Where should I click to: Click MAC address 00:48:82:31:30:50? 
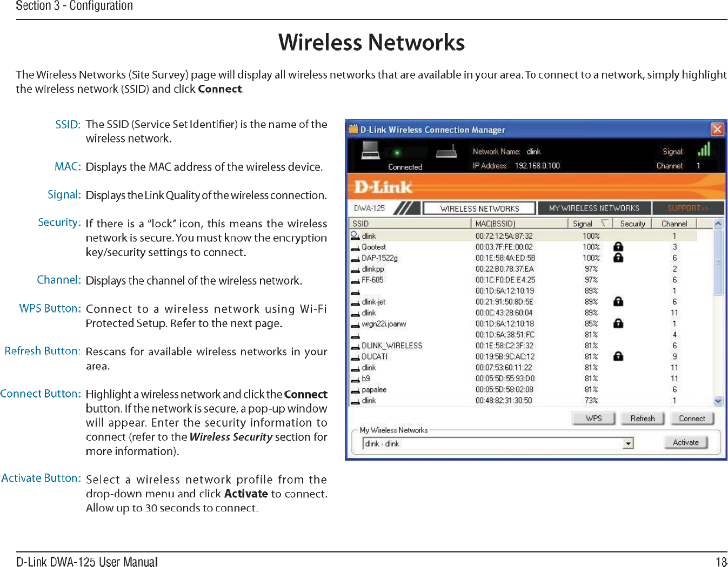tap(503, 400)
